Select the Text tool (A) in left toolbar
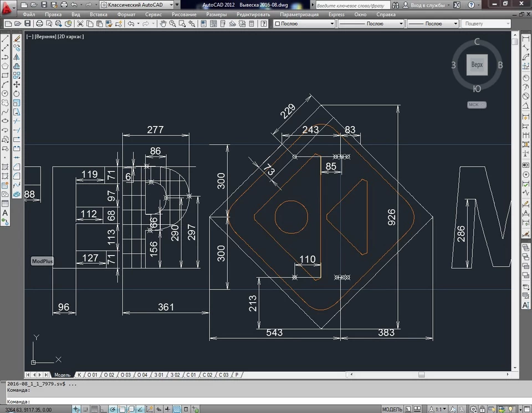532x413 pixels. coord(5,213)
